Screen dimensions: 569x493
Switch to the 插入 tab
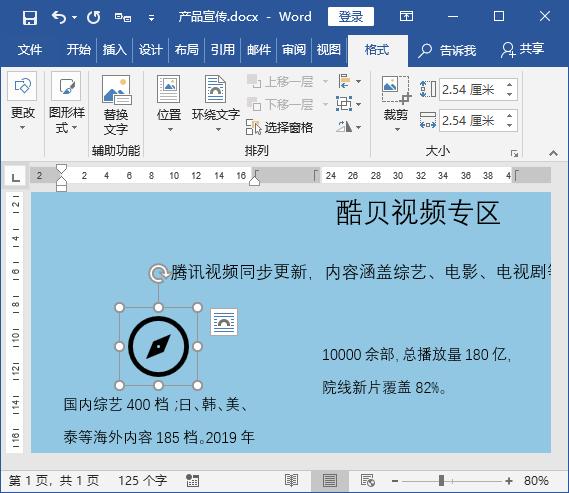[x=114, y=49]
